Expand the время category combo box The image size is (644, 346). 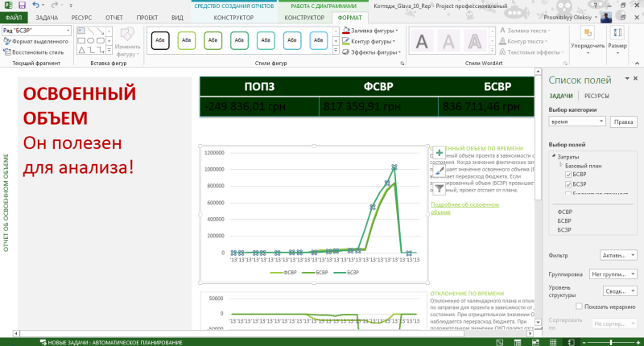coord(577,122)
